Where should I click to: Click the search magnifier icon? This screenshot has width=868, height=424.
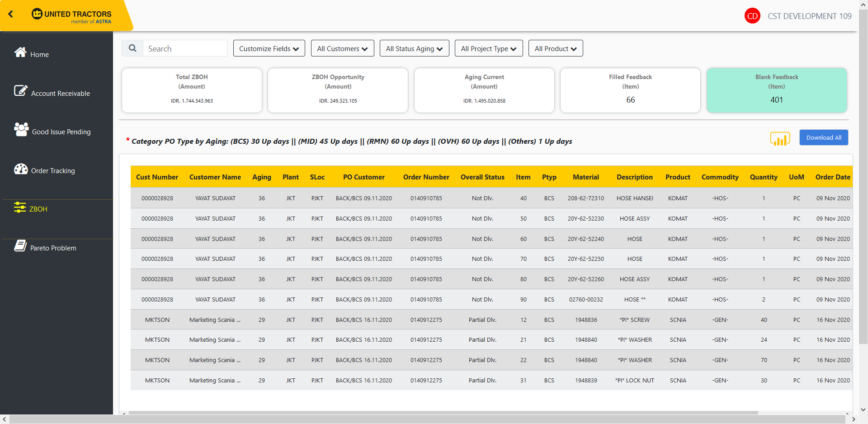[x=132, y=48]
